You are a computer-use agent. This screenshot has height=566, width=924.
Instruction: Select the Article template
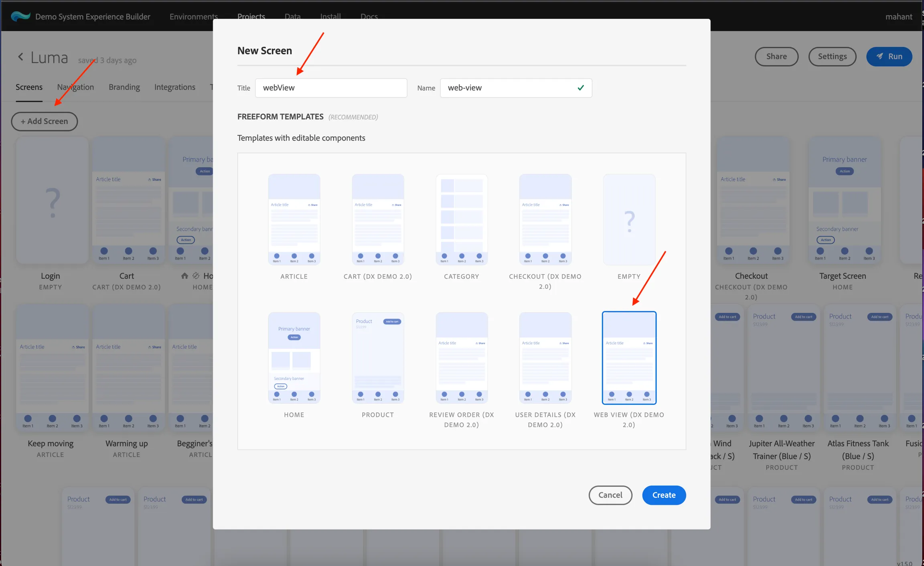pyautogui.click(x=294, y=219)
